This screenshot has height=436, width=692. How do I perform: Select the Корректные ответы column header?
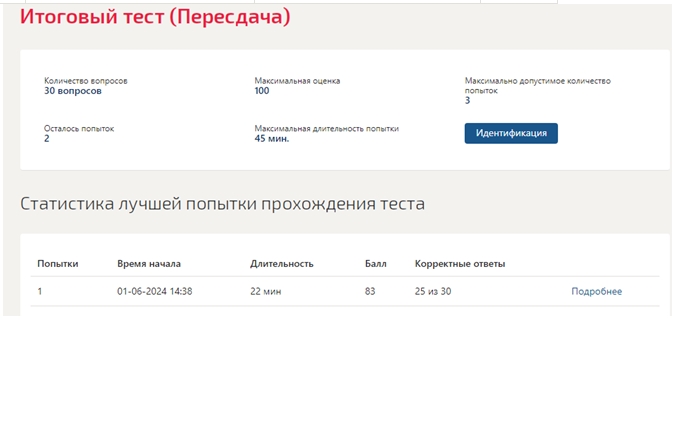(x=460, y=264)
